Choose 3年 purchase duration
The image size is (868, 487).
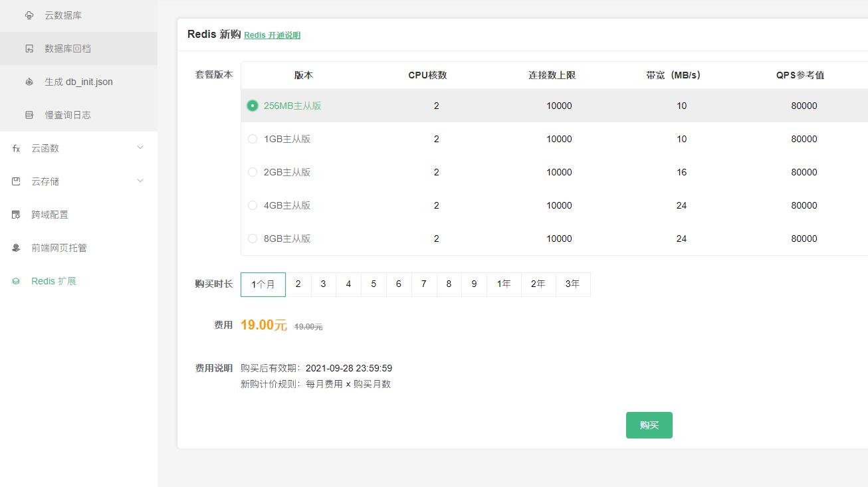(x=573, y=284)
